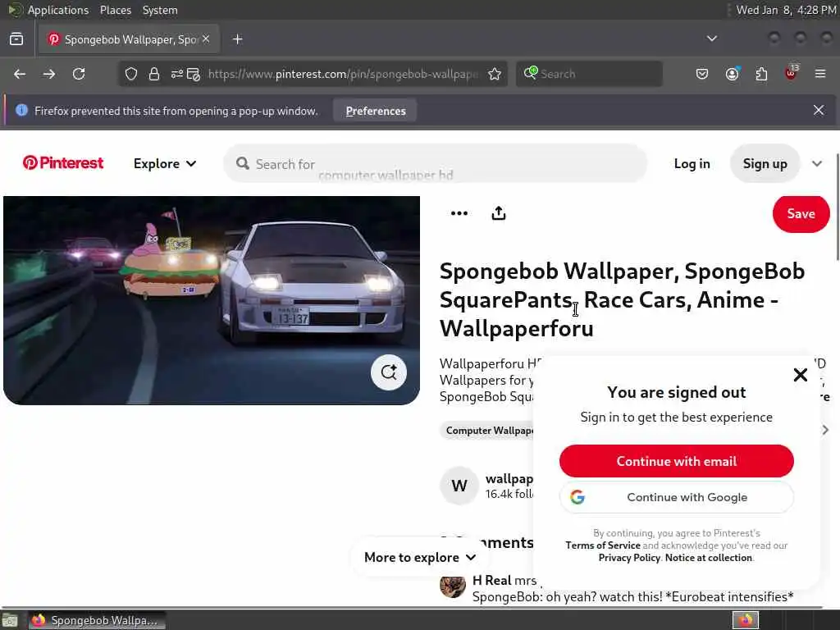
Task: Go back with Firefox back arrow
Action: pyautogui.click(x=20, y=74)
